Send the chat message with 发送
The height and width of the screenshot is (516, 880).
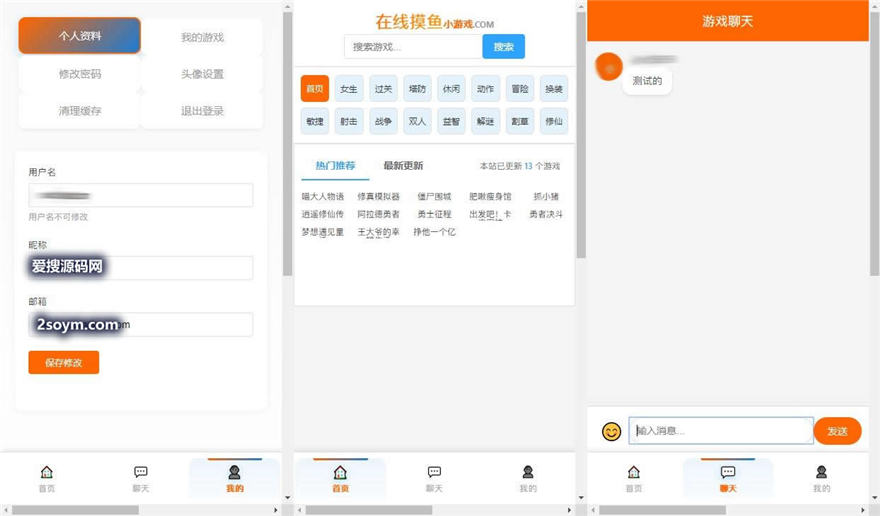[837, 431]
